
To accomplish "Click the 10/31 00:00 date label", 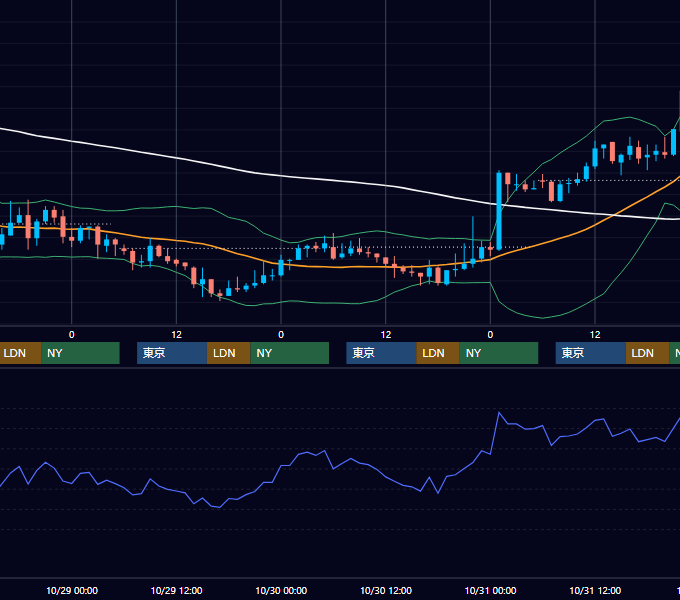I will pyautogui.click(x=490, y=590).
